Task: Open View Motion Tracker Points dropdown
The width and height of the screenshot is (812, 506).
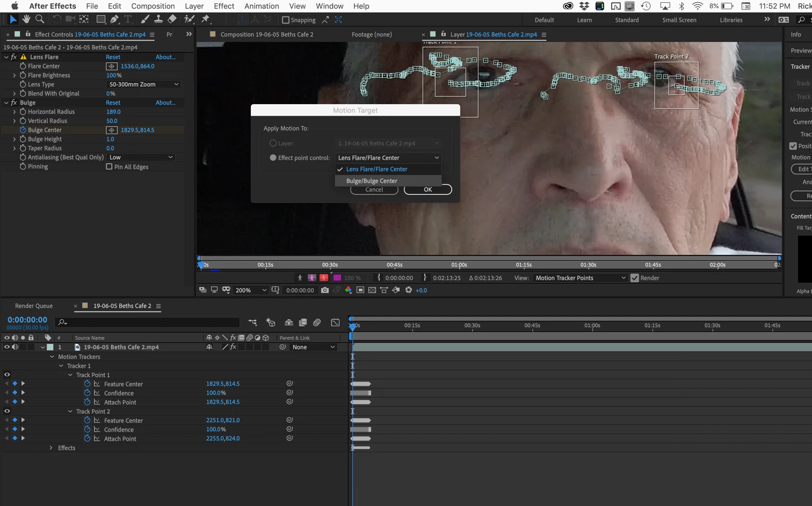Action: [x=580, y=278]
